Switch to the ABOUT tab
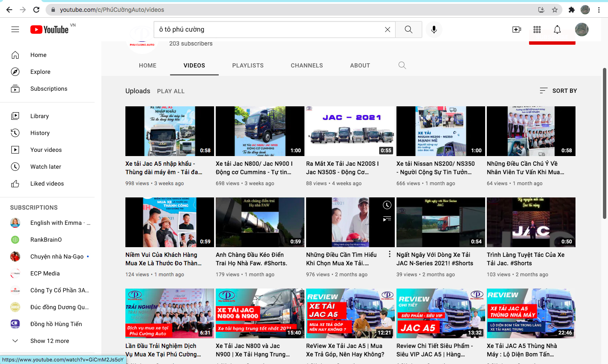 (360, 65)
